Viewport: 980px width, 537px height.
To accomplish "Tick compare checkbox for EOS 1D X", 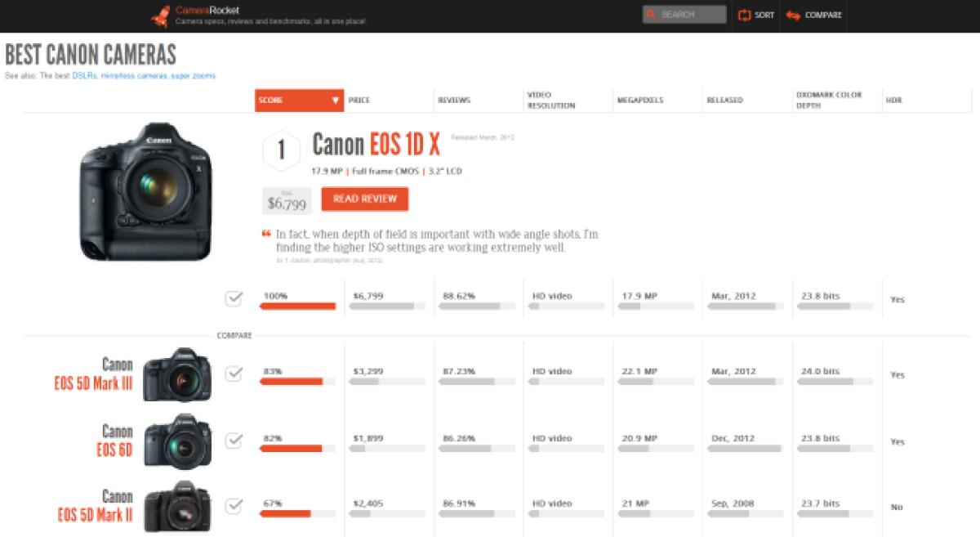I will click(x=234, y=299).
